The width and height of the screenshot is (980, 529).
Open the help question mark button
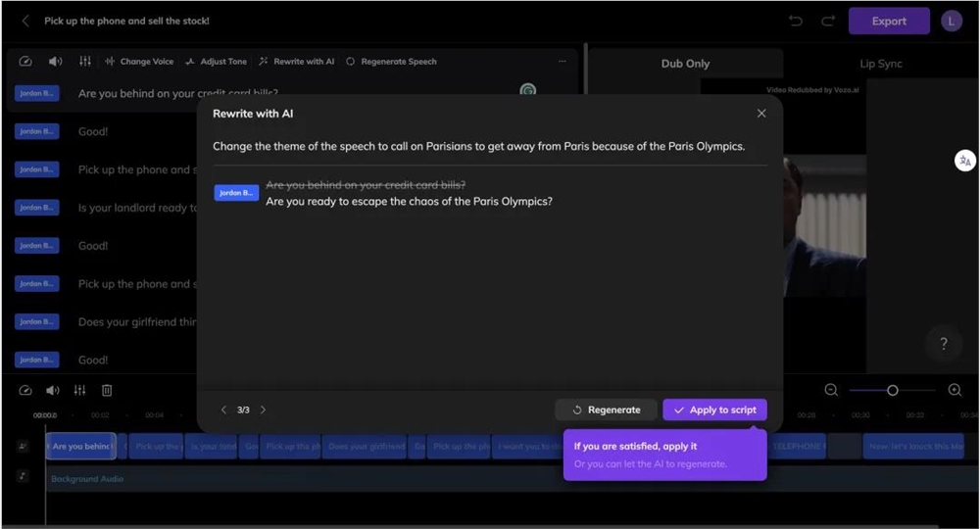pyautogui.click(x=944, y=344)
